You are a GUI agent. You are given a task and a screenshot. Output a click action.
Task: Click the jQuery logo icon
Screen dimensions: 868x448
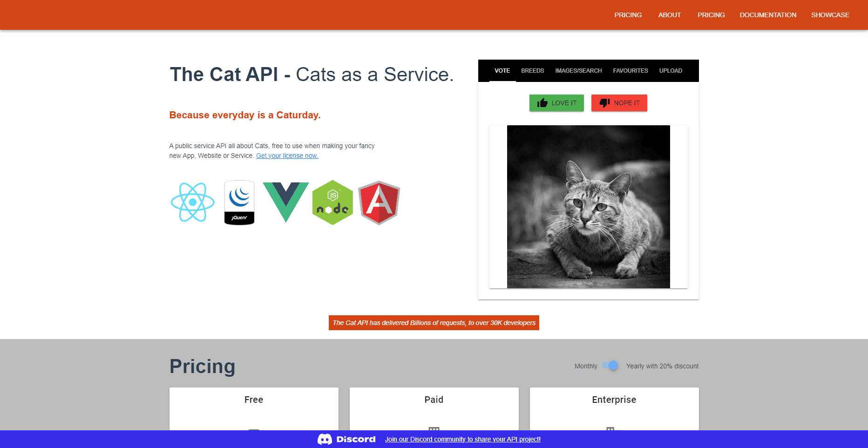(239, 203)
